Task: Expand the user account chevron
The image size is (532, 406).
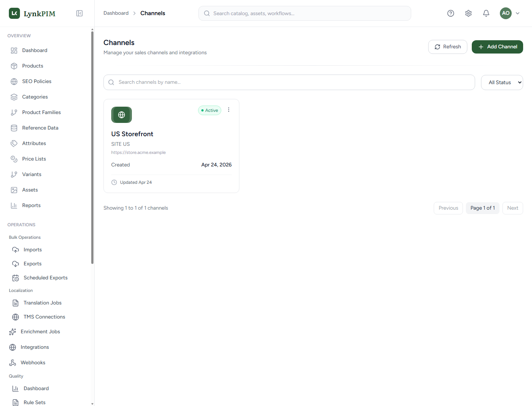Action: 518,13
